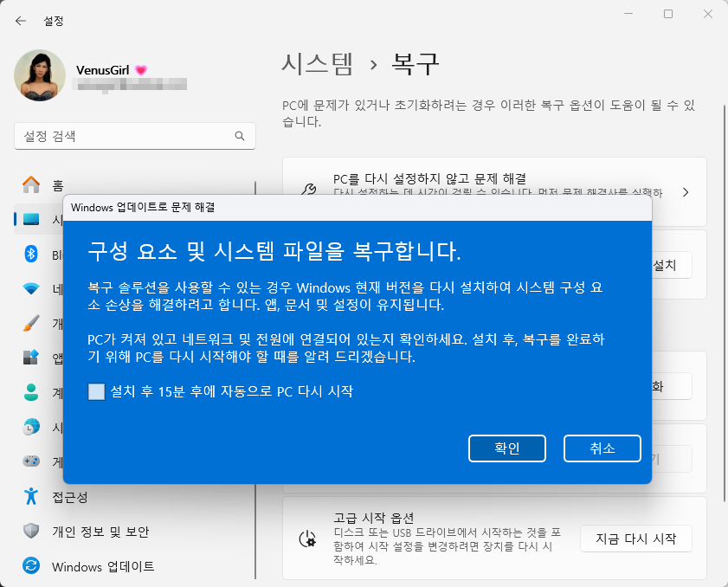Click the dialog heading 구성 요소 및 시스템 파일을 복구합니다.
Screen dimensions: 728x587
[x=274, y=251]
